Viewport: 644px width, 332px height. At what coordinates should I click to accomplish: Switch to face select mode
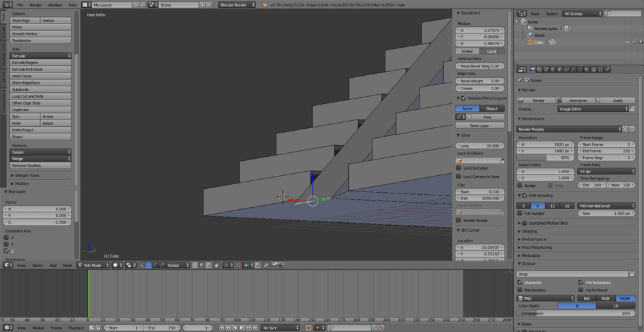click(x=208, y=265)
